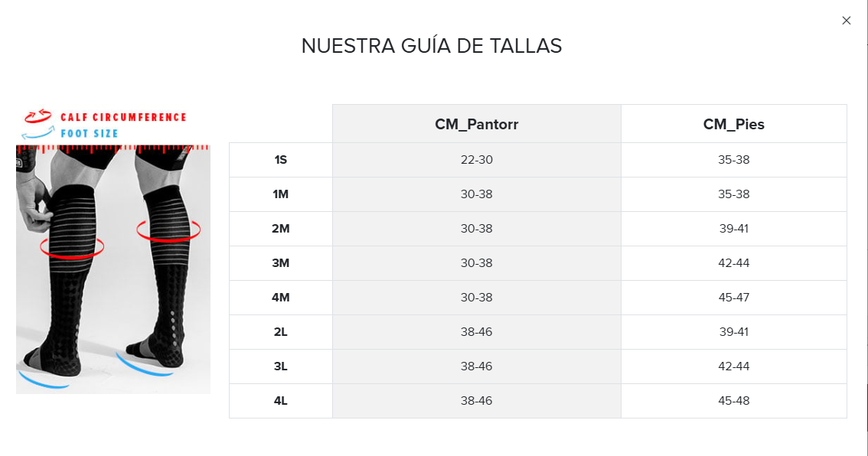The image size is (868, 456).
Task: Close the size guide dialog
Action: [x=846, y=21]
